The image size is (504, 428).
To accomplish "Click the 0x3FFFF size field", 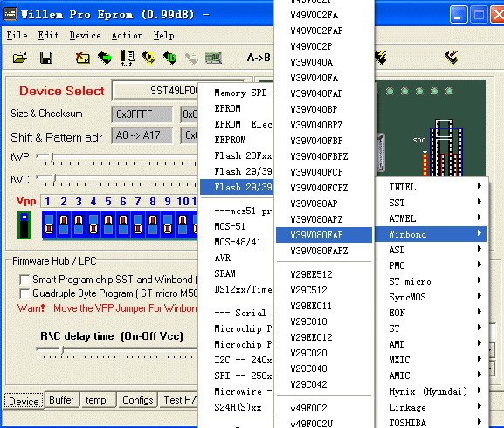I will (142, 114).
